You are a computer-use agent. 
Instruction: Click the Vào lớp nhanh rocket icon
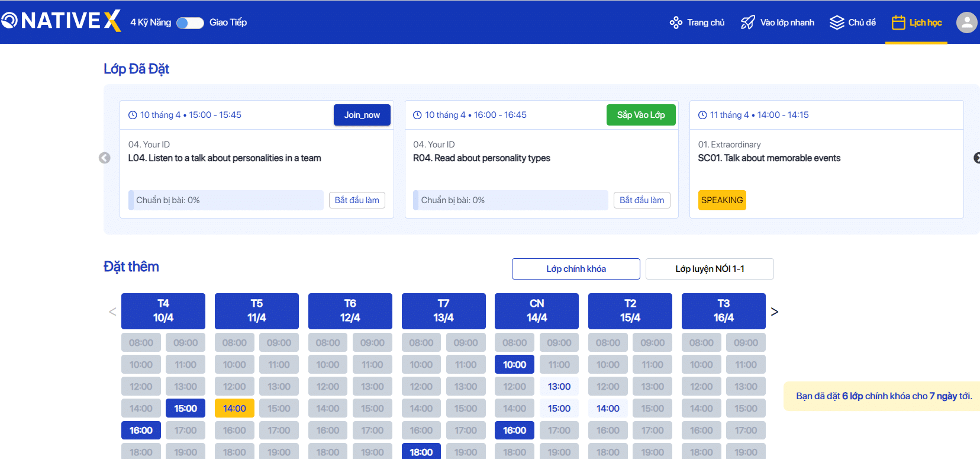(x=748, y=23)
